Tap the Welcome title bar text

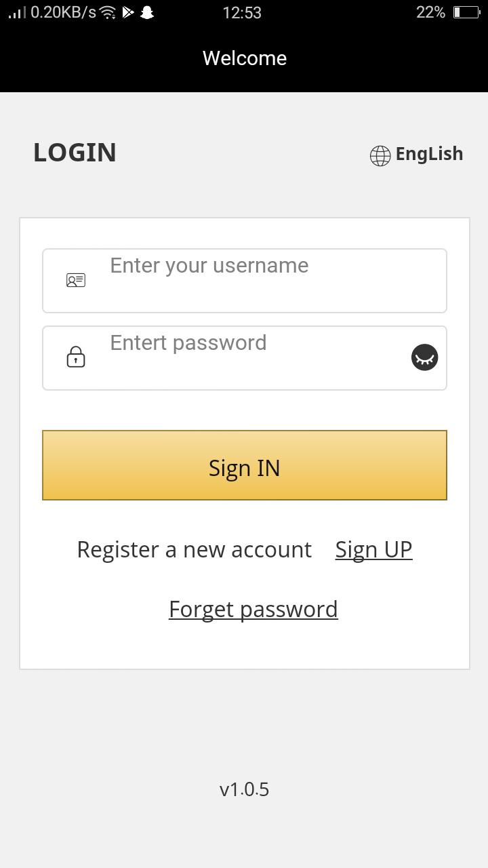pos(245,58)
